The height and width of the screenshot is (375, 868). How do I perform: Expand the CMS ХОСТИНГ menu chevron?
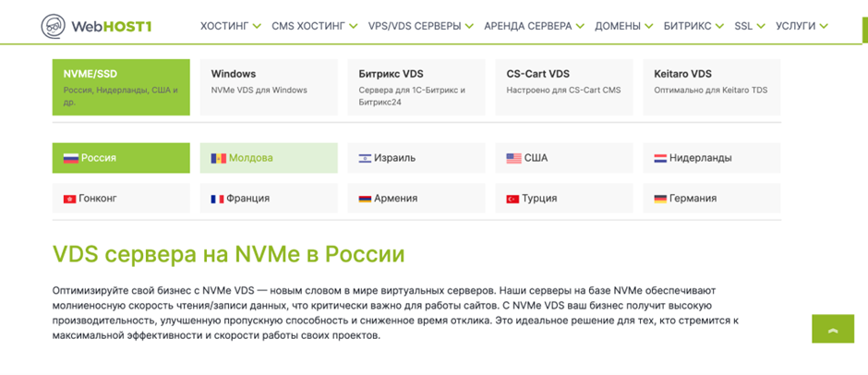[x=354, y=26]
